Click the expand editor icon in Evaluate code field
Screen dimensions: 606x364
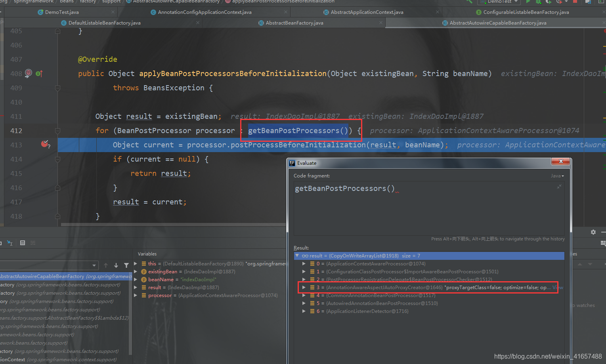click(x=559, y=187)
